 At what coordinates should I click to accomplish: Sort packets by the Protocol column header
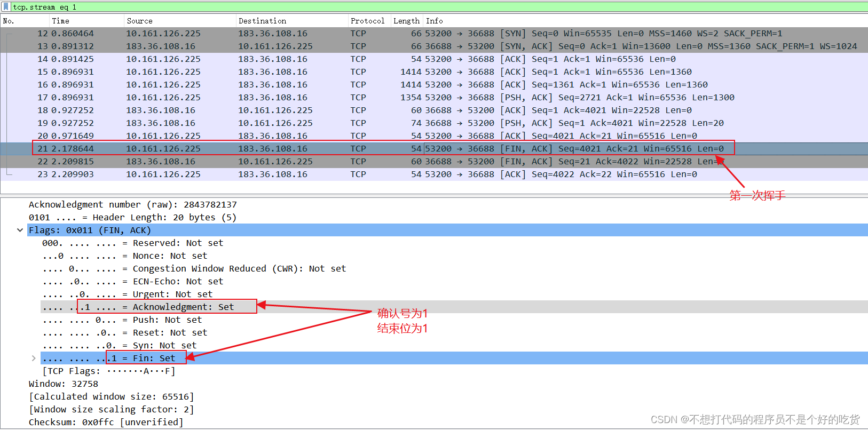click(x=369, y=21)
